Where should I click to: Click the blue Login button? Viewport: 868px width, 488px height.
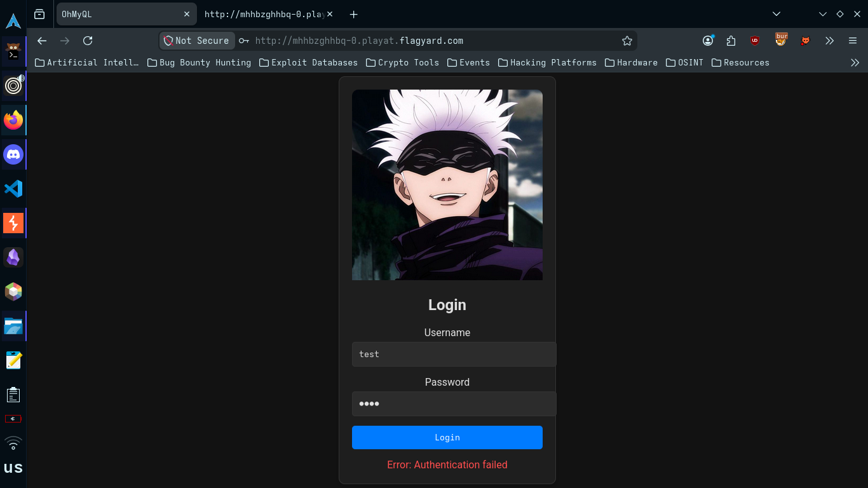pos(447,437)
